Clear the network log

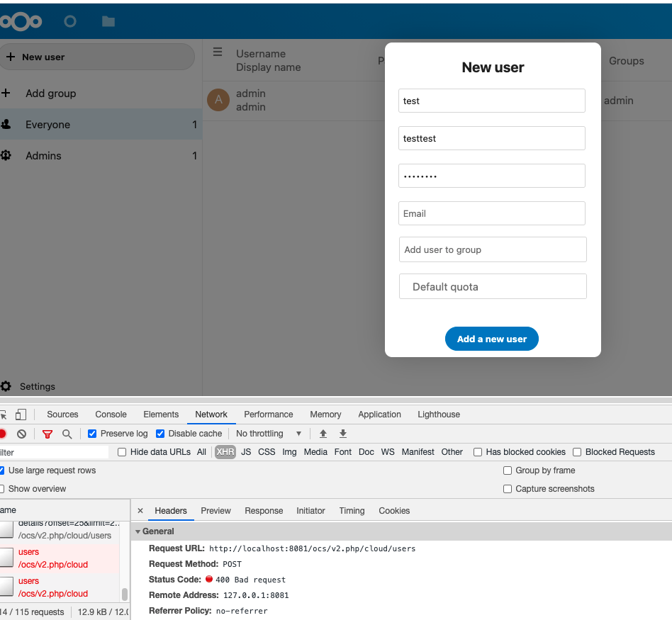click(21, 434)
